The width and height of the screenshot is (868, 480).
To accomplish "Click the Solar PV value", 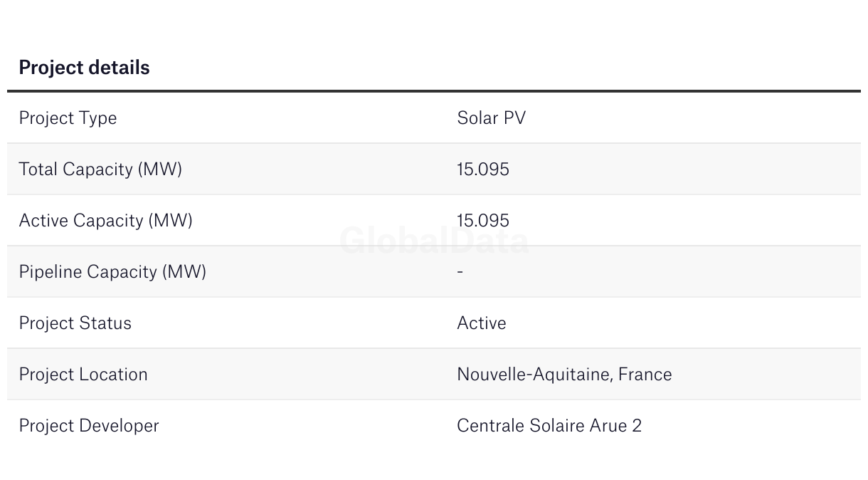I will 491,118.
